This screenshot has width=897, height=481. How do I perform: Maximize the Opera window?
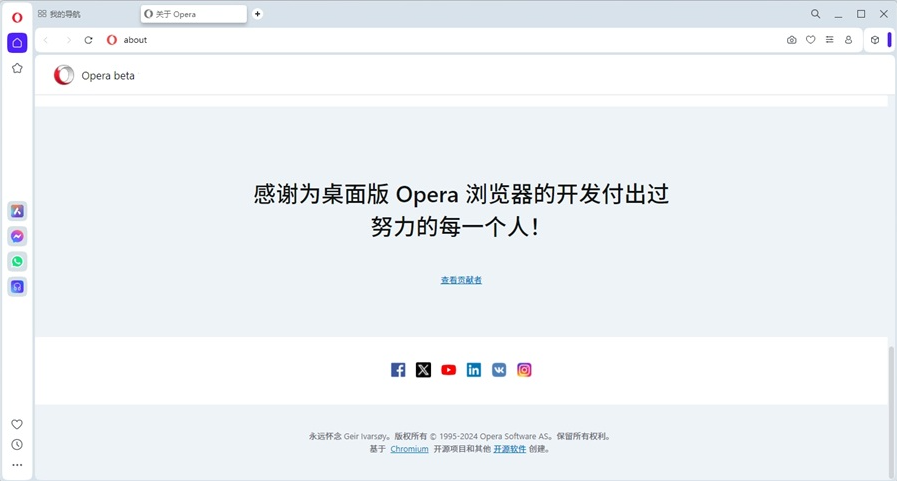(861, 14)
